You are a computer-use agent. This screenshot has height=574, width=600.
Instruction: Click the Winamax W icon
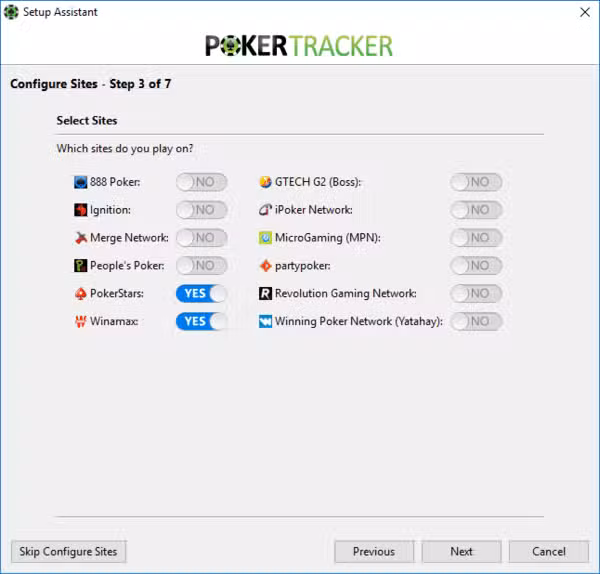click(x=80, y=321)
